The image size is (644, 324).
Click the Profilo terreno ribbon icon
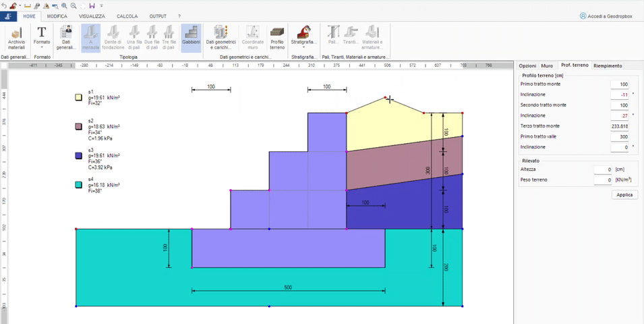tap(277, 38)
